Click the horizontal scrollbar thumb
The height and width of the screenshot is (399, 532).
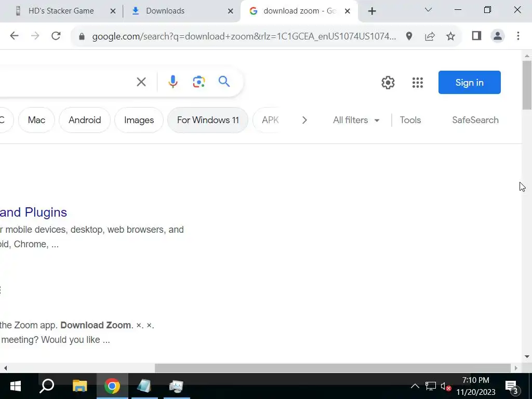[332, 368]
